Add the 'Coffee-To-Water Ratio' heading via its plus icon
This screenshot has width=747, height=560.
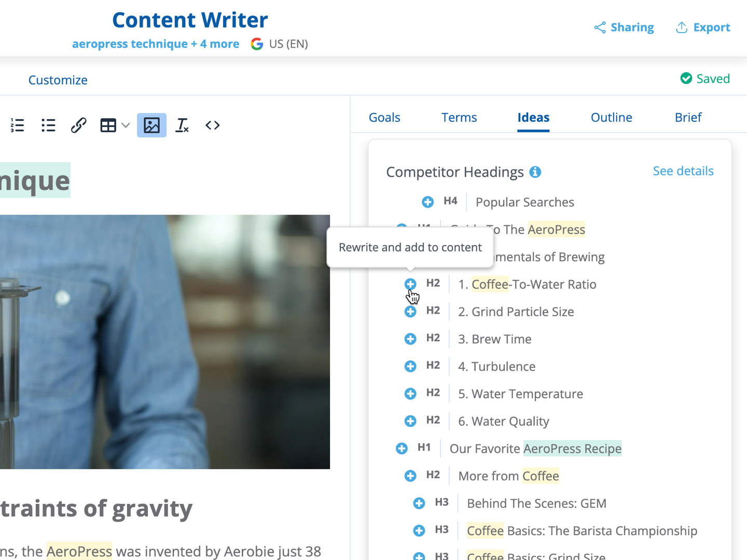pos(410,284)
